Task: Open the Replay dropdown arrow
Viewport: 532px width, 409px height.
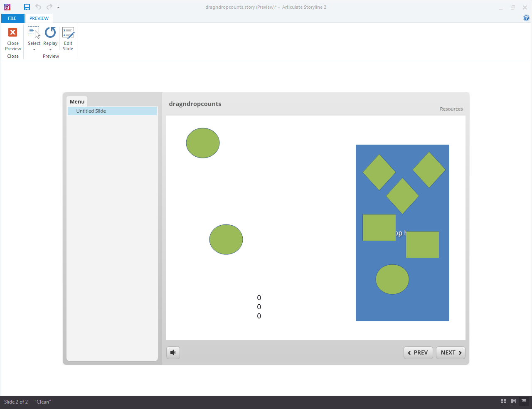Action: tap(50, 49)
